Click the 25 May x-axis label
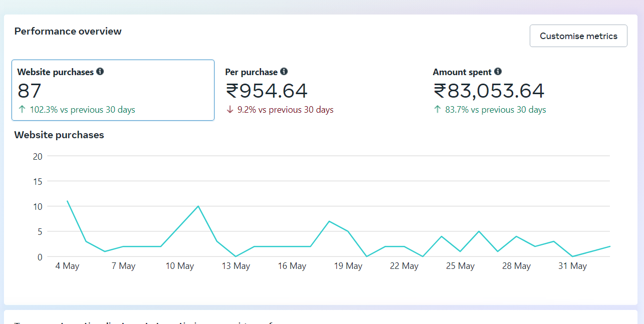 pyautogui.click(x=460, y=266)
